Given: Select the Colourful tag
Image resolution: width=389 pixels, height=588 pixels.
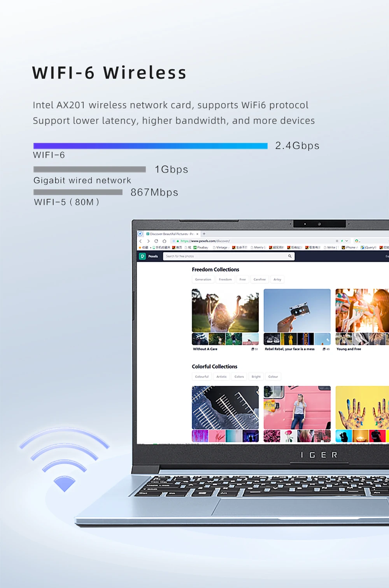Looking at the screenshot, I should click(x=202, y=377).
